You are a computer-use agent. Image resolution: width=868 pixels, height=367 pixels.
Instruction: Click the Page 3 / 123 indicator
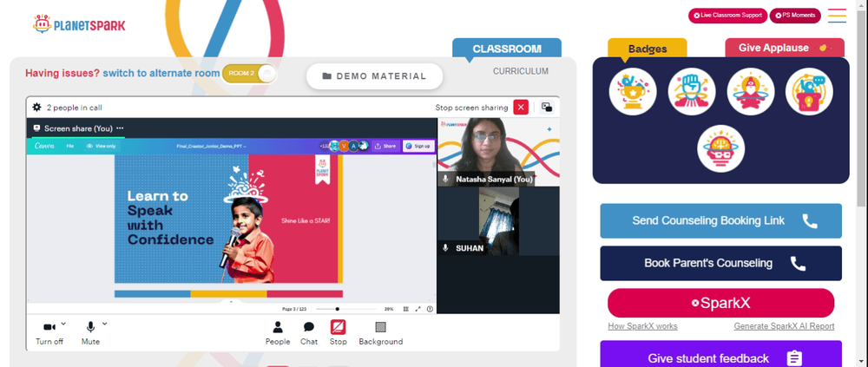[294, 309]
